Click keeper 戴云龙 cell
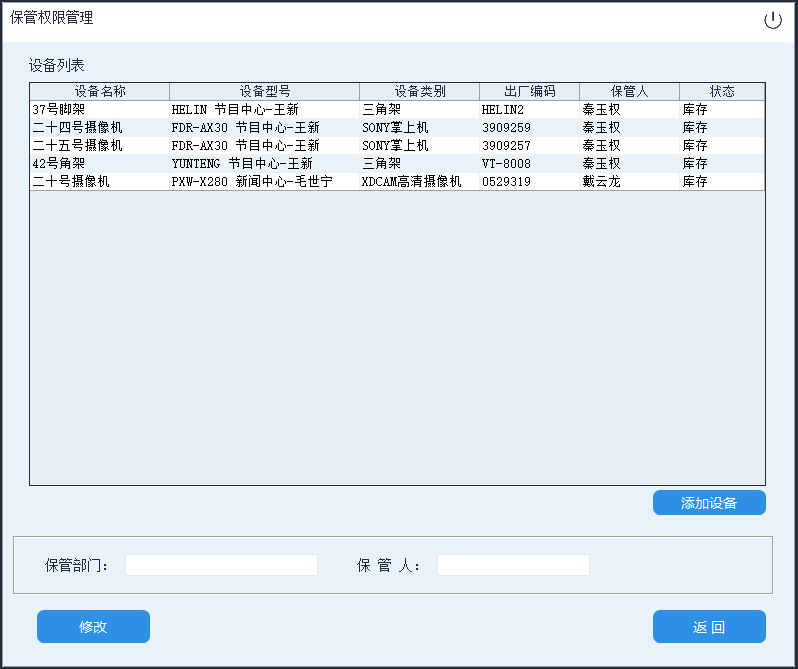798x669 pixels. point(602,182)
